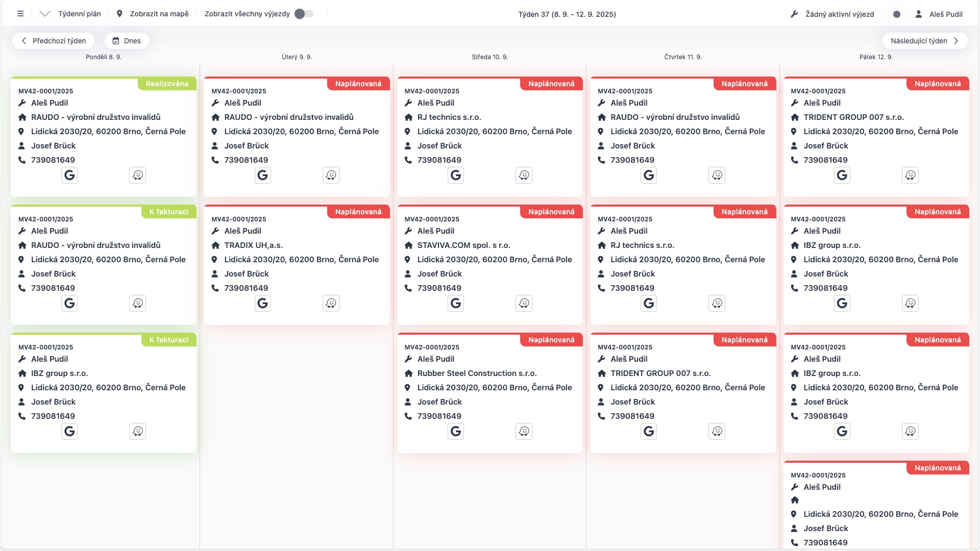Image resolution: width=980 pixels, height=551 pixels.
Task: Click Google icon on Friday's TRIDENT GROUP card
Action: point(842,176)
